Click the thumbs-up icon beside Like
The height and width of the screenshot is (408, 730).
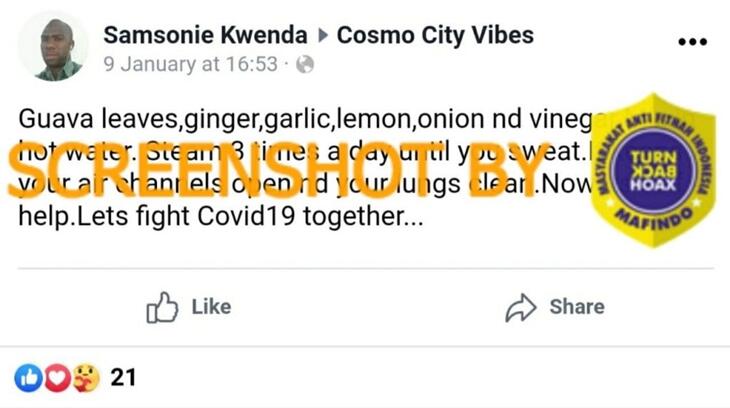(162, 307)
